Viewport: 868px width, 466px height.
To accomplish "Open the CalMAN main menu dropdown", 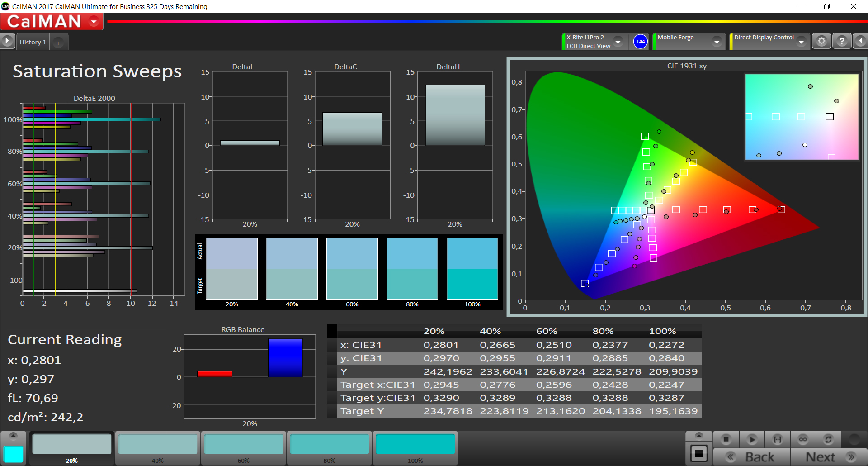I will click(94, 21).
